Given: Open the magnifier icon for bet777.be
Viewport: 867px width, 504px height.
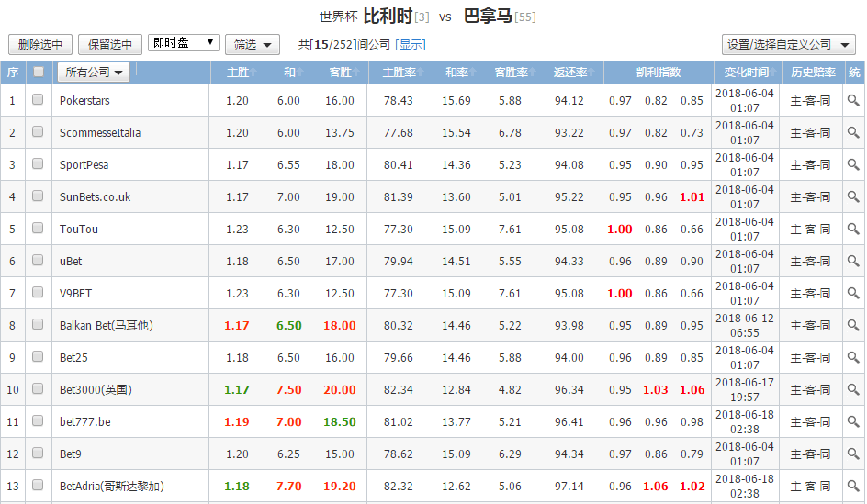Looking at the screenshot, I should pyautogui.click(x=853, y=421).
